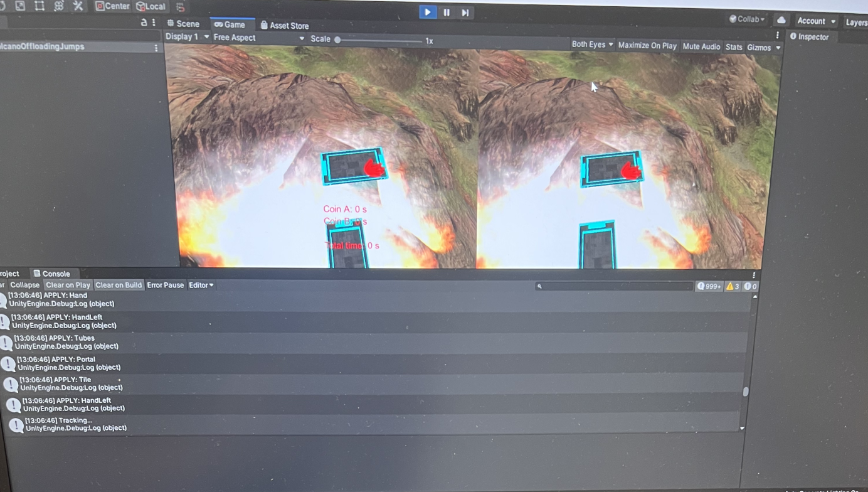
Task: Open the Asset Store tab
Action: pyautogui.click(x=285, y=26)
